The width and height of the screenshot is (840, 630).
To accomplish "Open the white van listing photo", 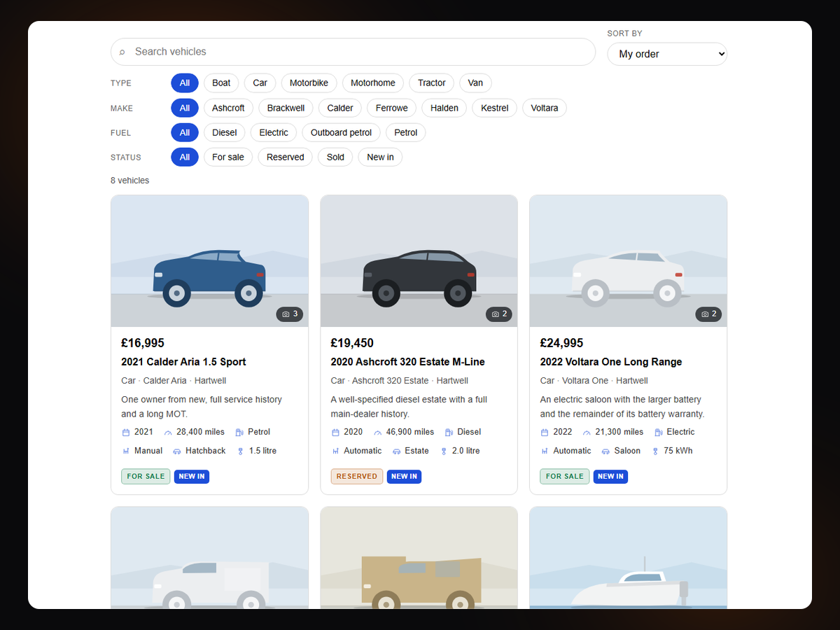I will tap(209, 558).
